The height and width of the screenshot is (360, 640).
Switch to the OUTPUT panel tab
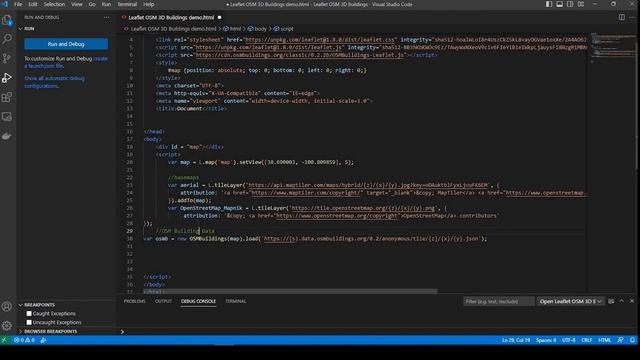(x=163, y=301)
